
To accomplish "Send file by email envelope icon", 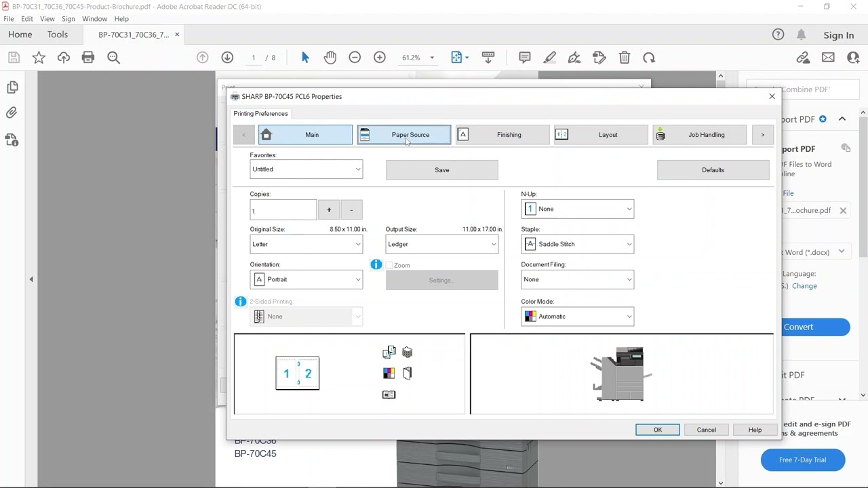I will click(828, 58).
